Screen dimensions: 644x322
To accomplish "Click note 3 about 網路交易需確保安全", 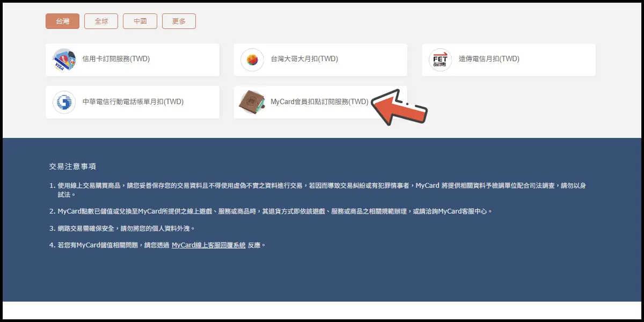I will (122, 228).
